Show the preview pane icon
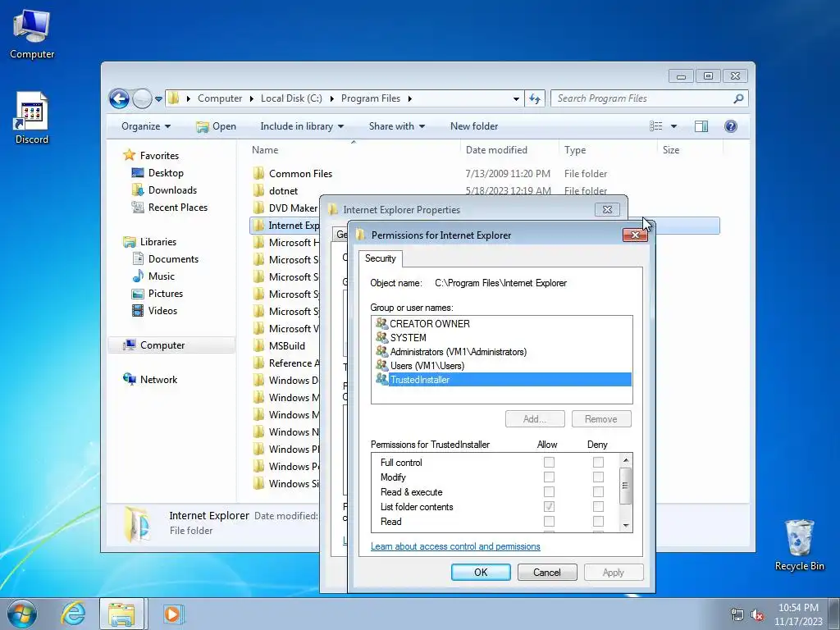840x630 pixels. coord(701,126)
